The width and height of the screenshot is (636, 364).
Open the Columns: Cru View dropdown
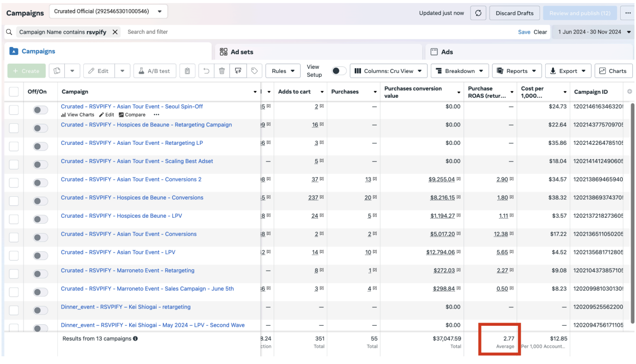388,71
